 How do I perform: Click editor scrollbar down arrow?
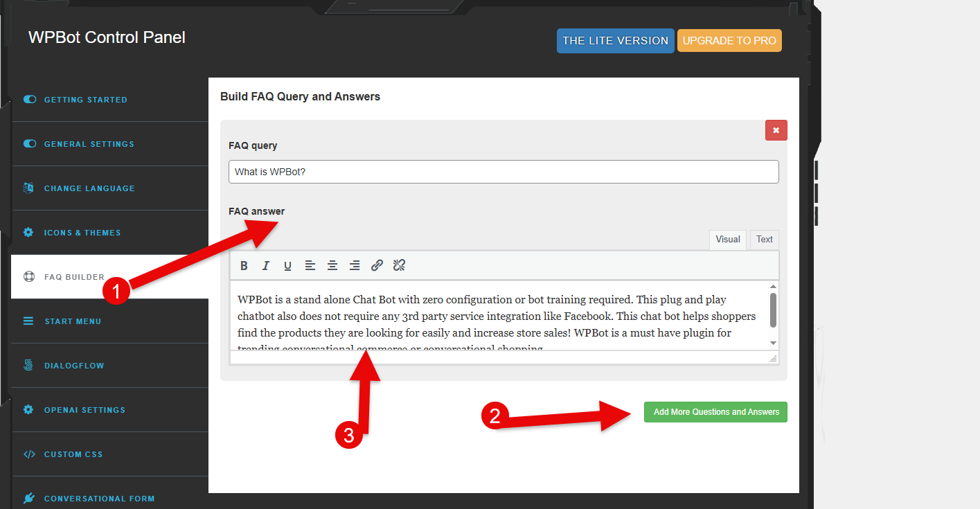[774, 343]
